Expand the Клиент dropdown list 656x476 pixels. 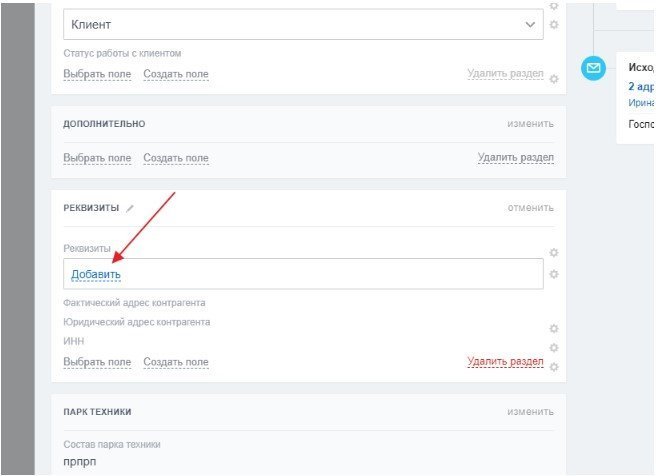[x=530, y=25]
